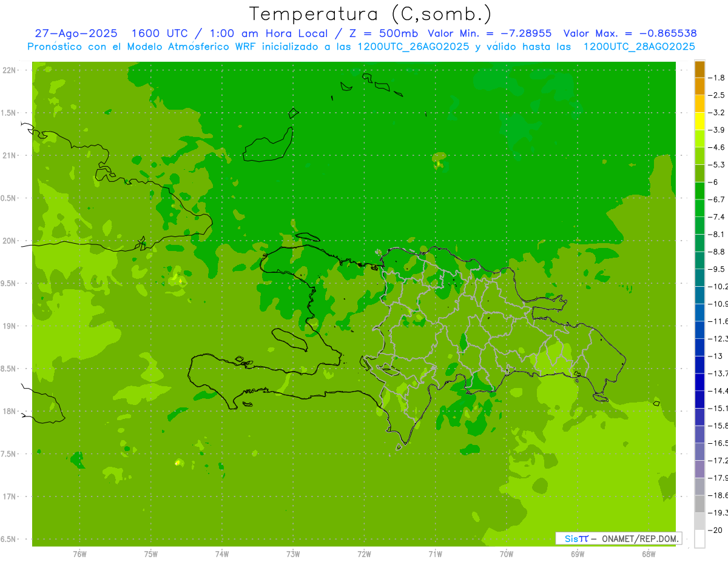Click the "21N" latitude label
Viewport: 728px width, 562px height.
[x=9, y=155]
